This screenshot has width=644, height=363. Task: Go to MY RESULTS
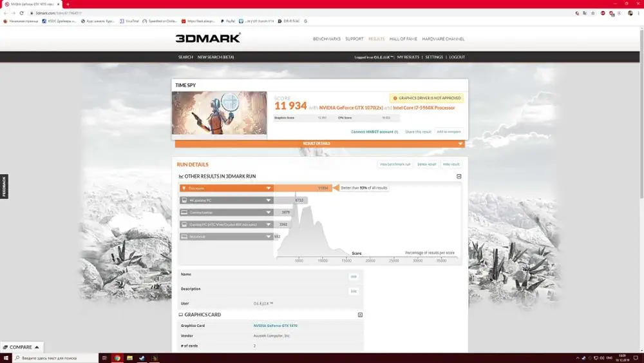coord(408,57)
